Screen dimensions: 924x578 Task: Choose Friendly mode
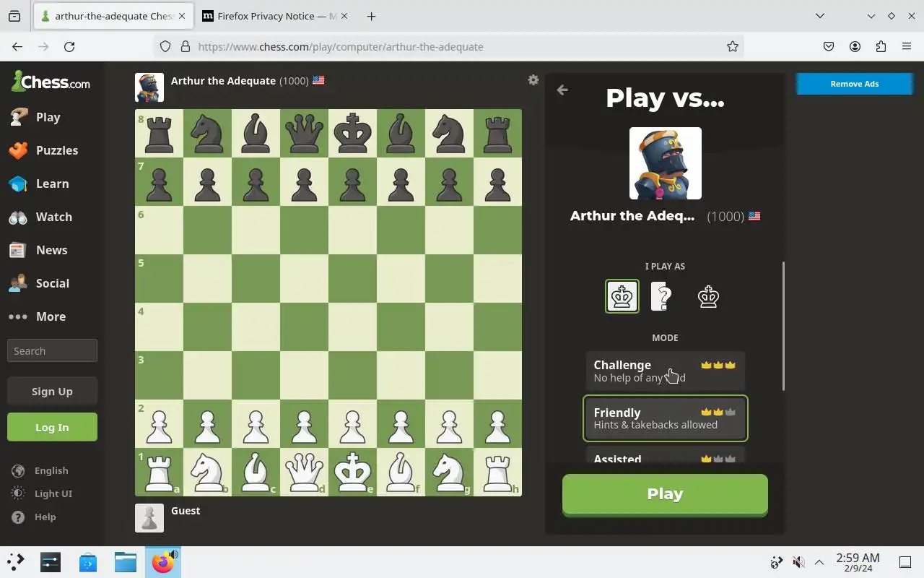[x=665, y=418]
